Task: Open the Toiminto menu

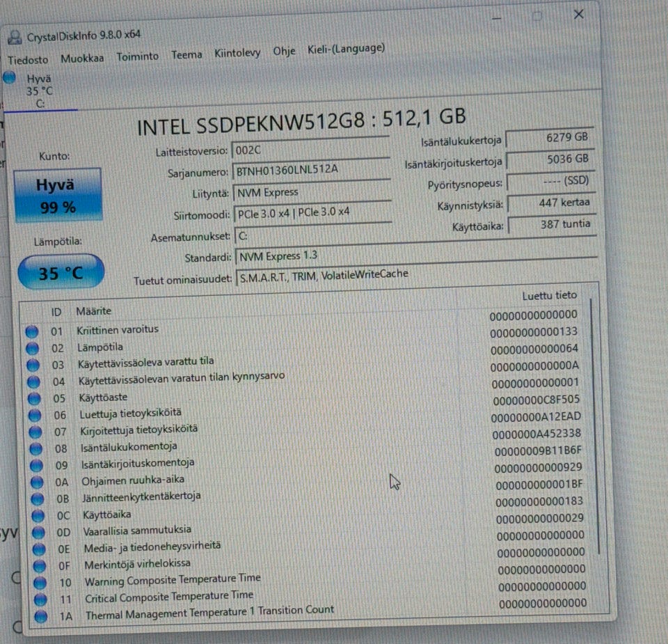Action: pos(137,56)
